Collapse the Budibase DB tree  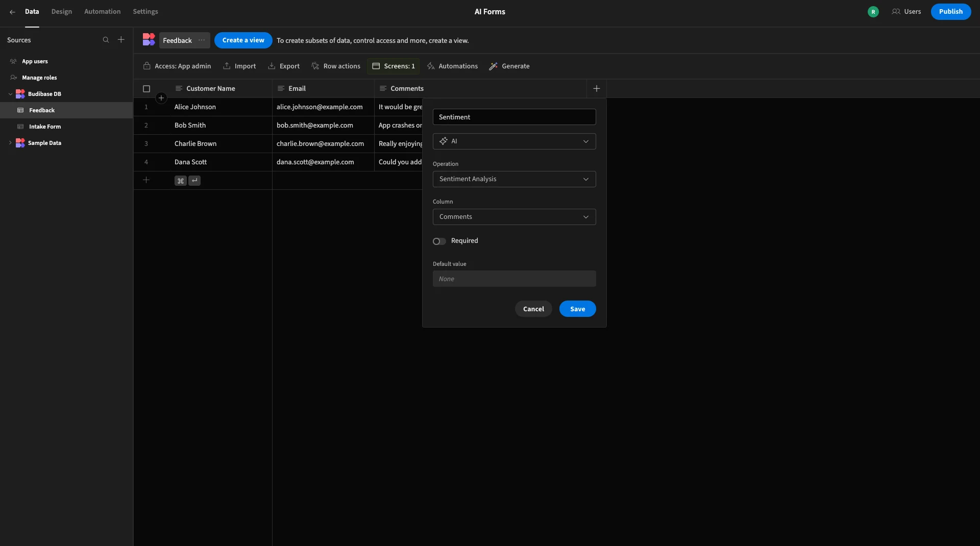[10, 94]
